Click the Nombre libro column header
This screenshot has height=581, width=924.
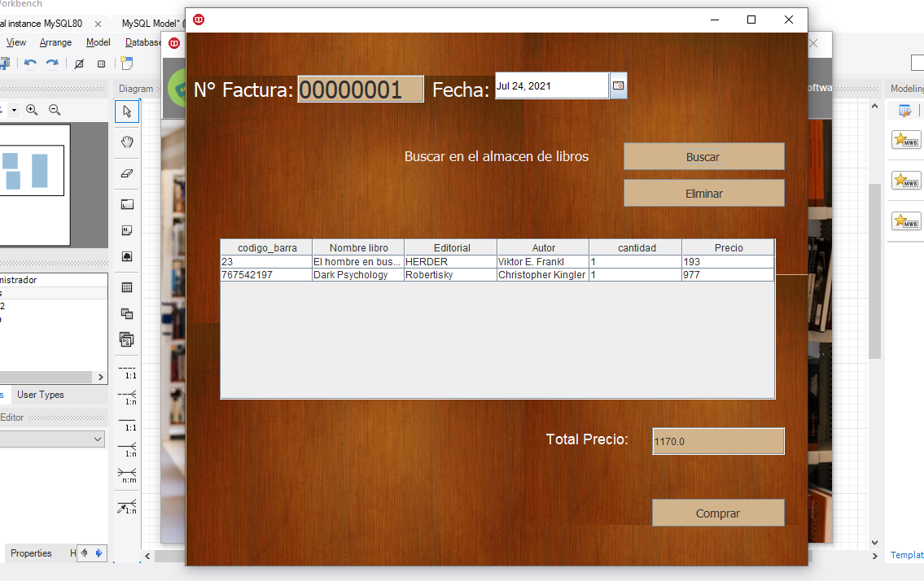click(x=358, y=247)
